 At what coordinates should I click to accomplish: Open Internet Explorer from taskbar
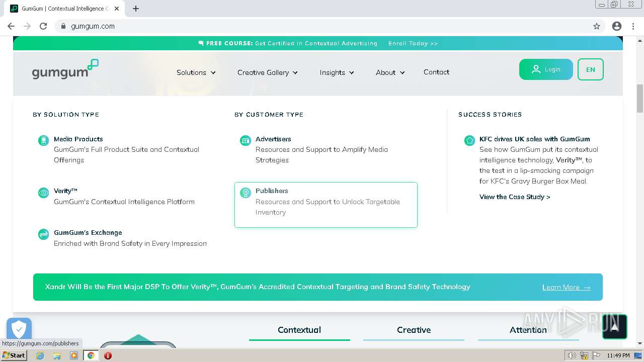point(40,355)
